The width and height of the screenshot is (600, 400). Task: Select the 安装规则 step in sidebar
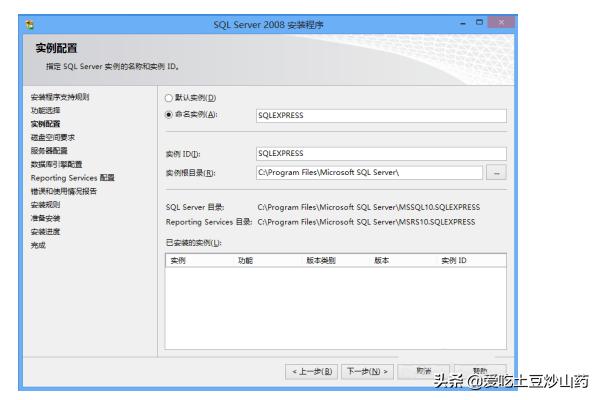click(x=46, y=205)
